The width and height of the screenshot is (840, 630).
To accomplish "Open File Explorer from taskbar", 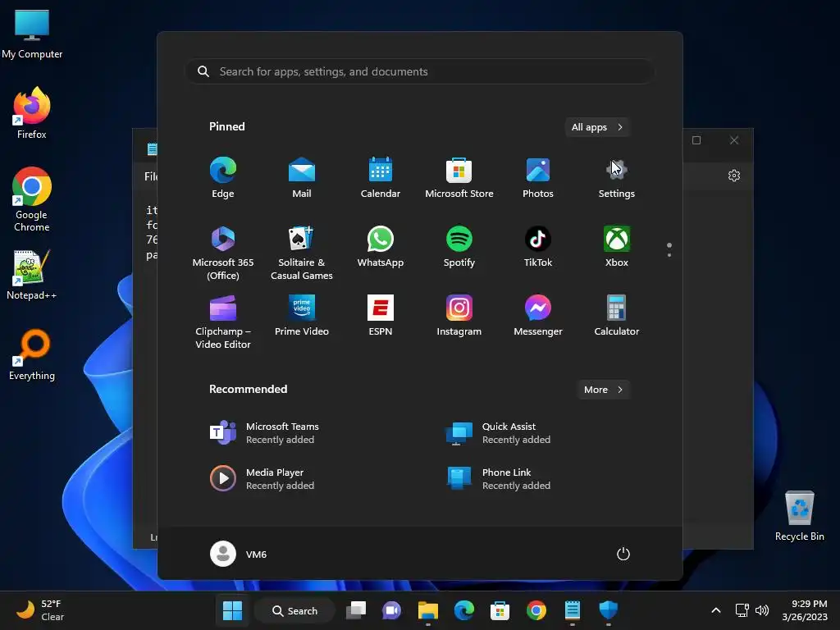I will coord(428,610).
